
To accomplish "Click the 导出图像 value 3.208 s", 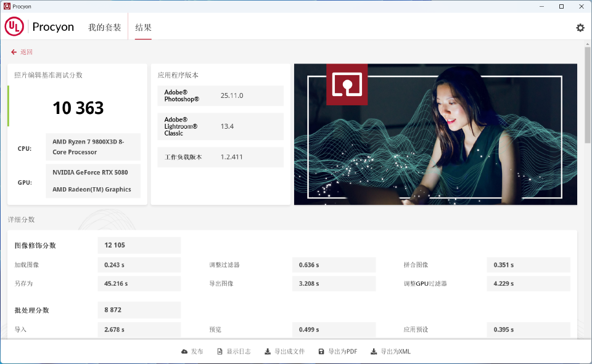I will click(334, 284).
